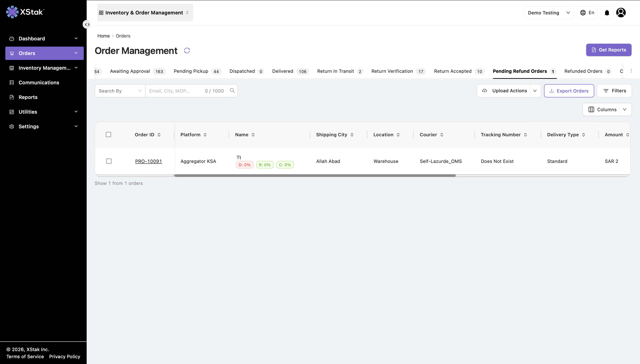
Task: Click the search magnifier icon
Action: pyautogui.click(x=232, y=91)
